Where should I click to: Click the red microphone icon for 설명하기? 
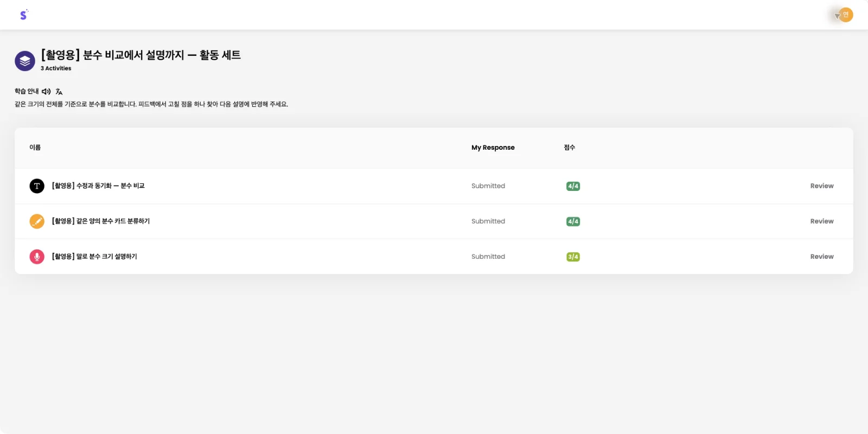pos(37,257)
